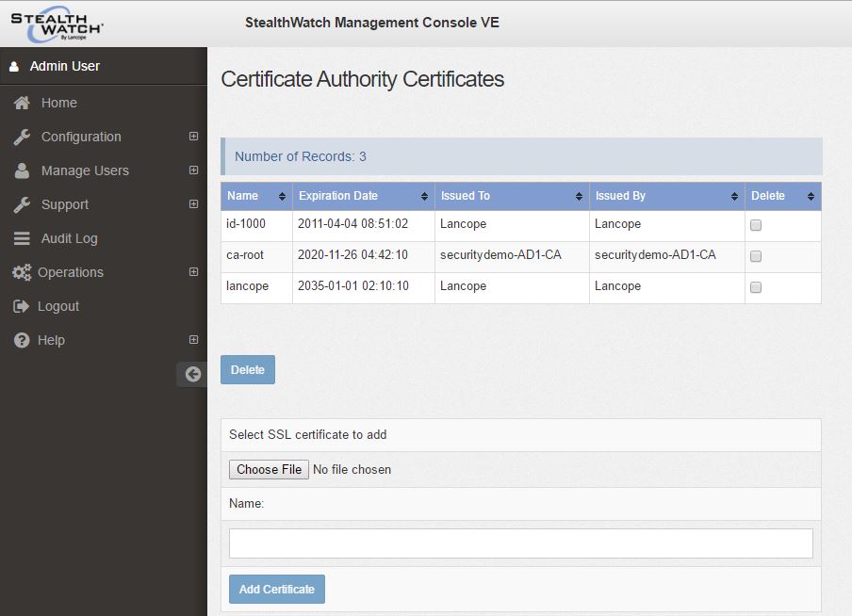Open the Support sidebar link
852x616 pixels.
[65, 204]
